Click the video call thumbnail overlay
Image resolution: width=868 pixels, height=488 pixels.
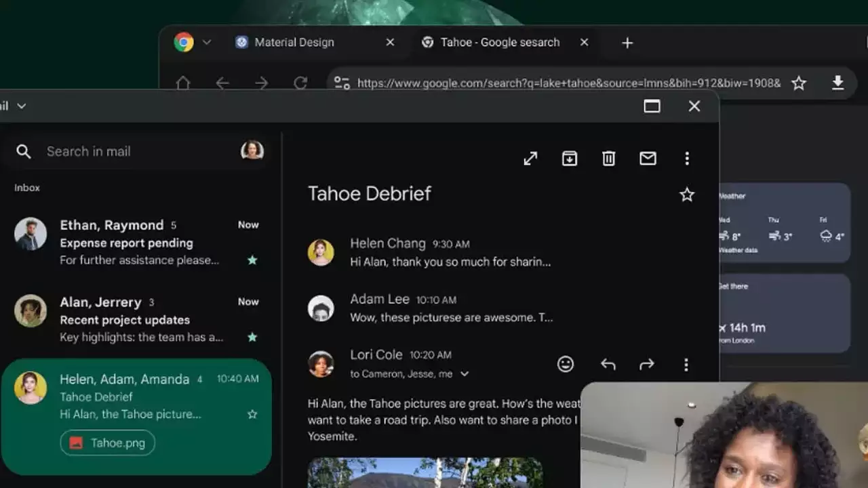(x=724, y=435)
